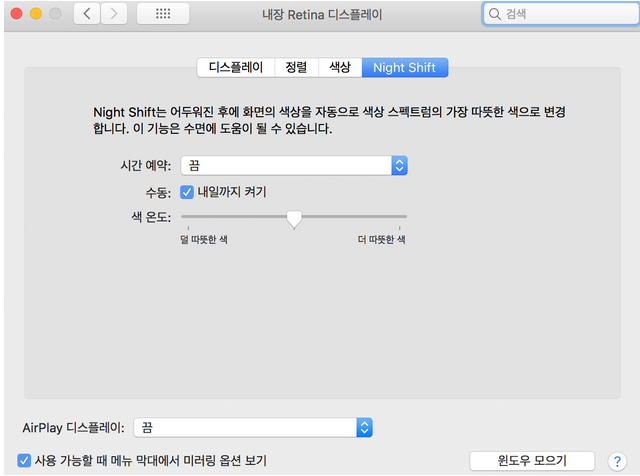Switch to the 디스플레이 tab
The height and width of the screenshot is (476, 640).
click(236, 67)
